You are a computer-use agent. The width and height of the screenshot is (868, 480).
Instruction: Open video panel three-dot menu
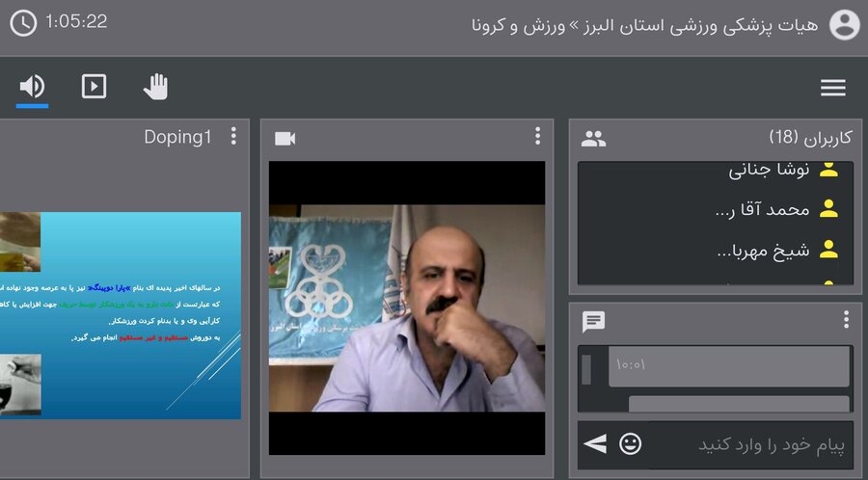coord(537,137)
